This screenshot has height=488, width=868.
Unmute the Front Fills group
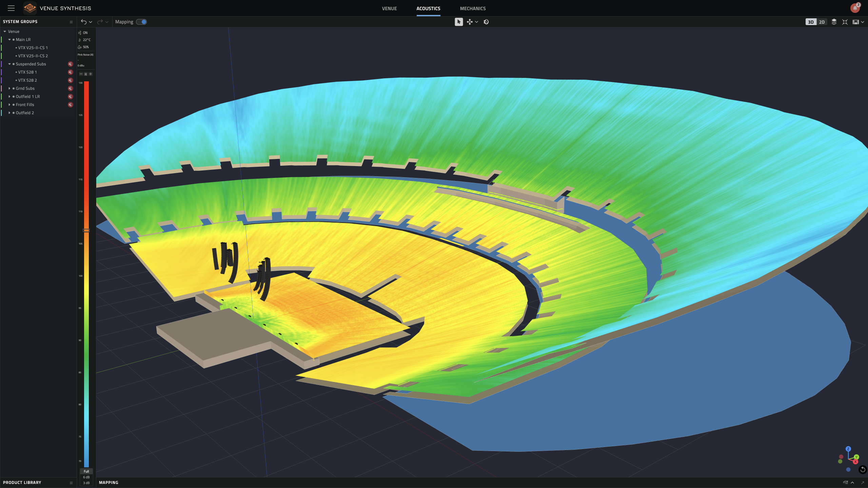pyautogui.click(x=70, y=105)
